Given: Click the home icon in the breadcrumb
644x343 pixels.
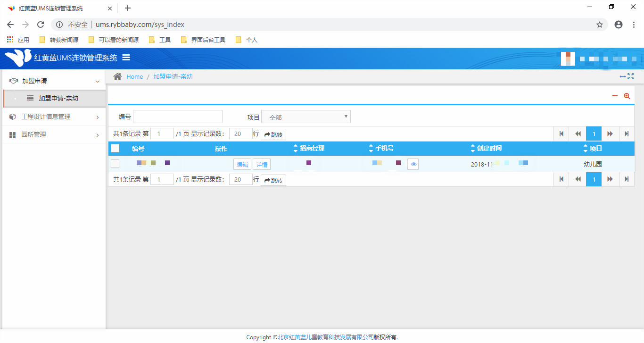Looking at the screenshot, I should pyautogui.click(x=117, y=76).
